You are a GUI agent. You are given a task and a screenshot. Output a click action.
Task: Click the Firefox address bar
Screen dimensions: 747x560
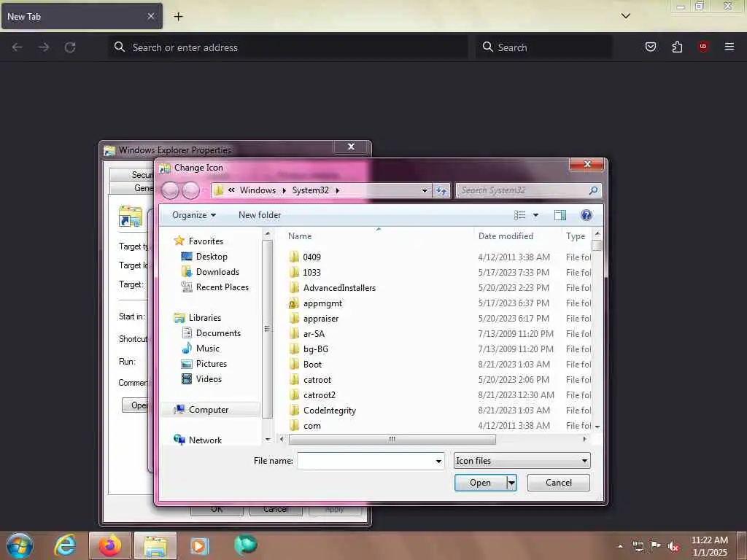click(x=288, y=47)
